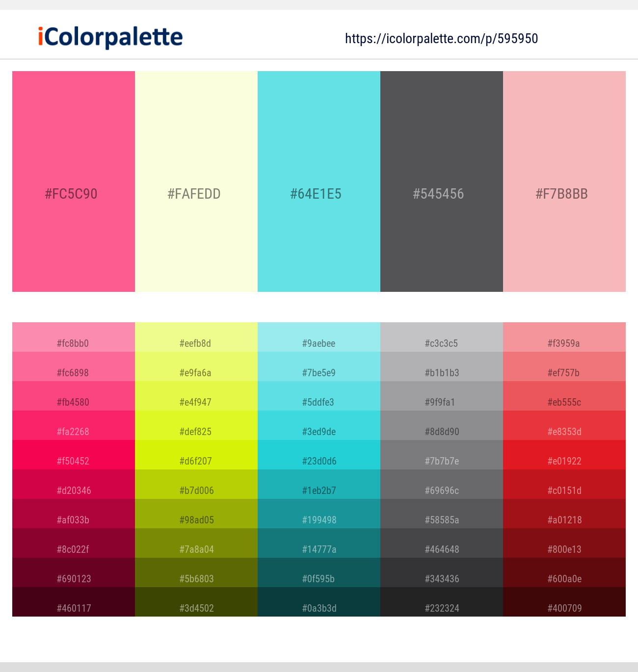Select the pink #FC5C90 main swatch
This screenshot has width=638, height=672.
[74, 181]
